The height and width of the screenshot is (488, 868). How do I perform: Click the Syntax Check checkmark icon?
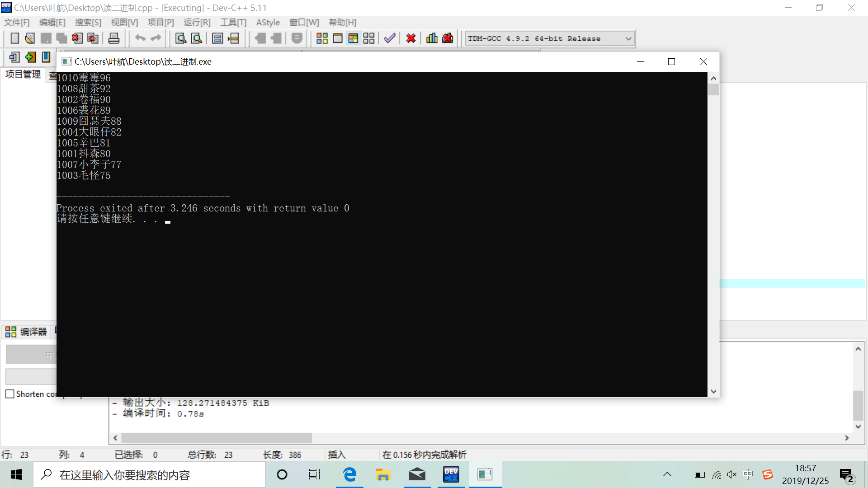click(390, 38)
